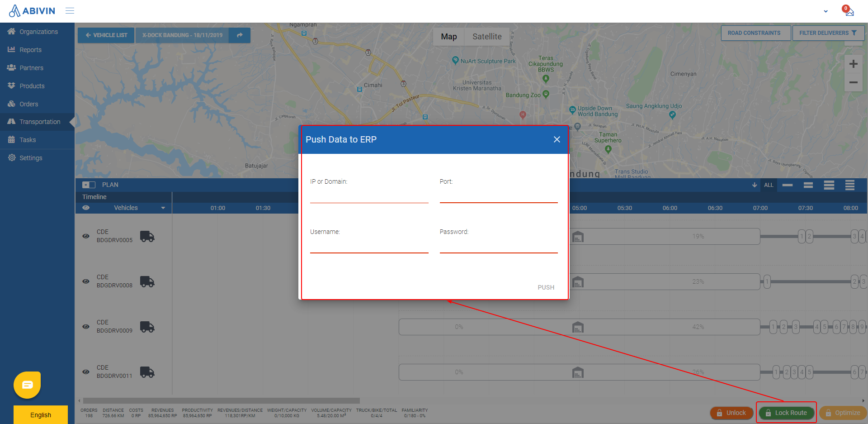Toggle visibility of vehicle BDGDRV0011
Screen dimensions: 868x424
point(86,372)
